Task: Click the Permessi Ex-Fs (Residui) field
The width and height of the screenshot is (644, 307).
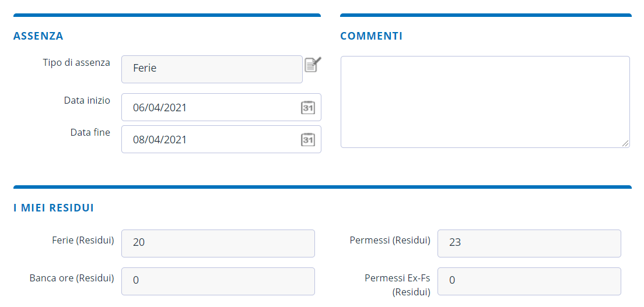Action: click(x=528, y=281)
